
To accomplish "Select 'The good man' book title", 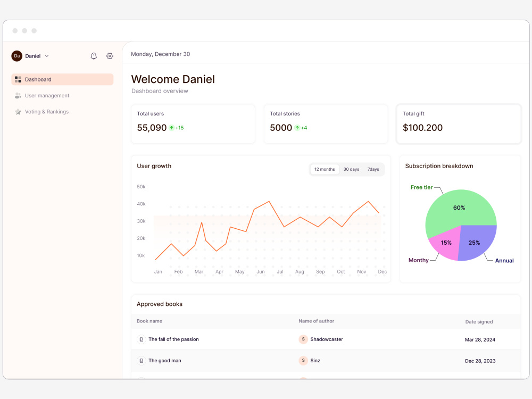I will [164, 361].
